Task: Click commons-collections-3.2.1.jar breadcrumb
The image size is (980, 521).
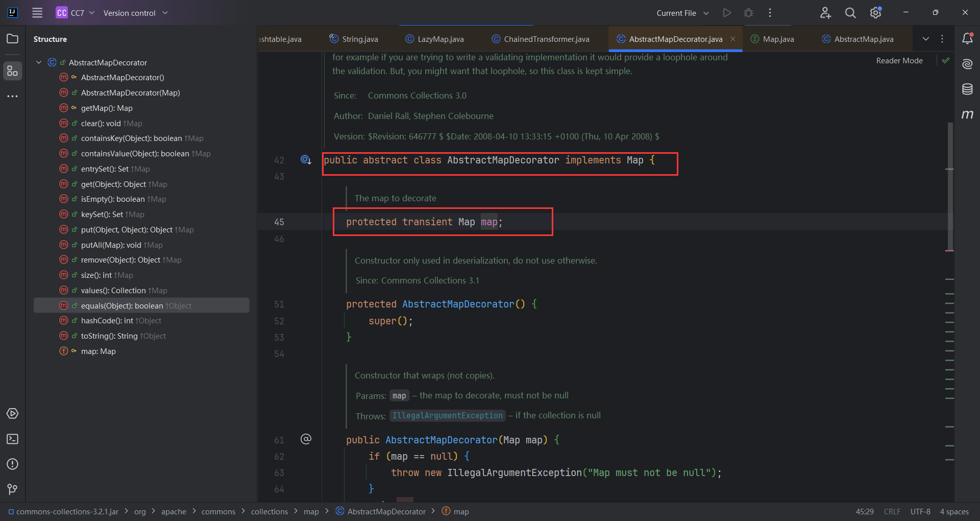Action: [x=63, y=511]
